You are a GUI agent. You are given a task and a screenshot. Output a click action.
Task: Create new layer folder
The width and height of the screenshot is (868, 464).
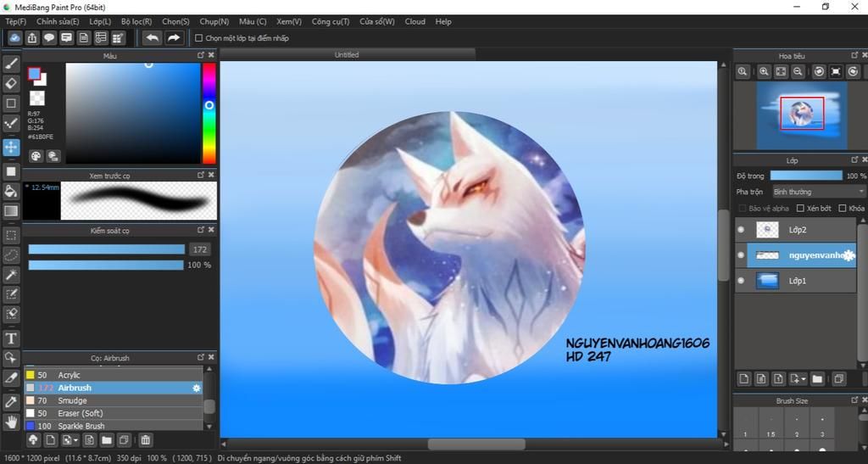tap(817, 378)
